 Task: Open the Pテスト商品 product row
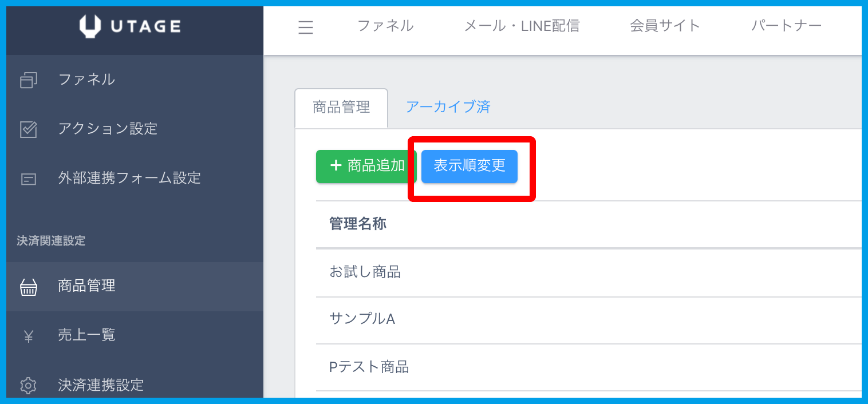(x=369, y=367)
